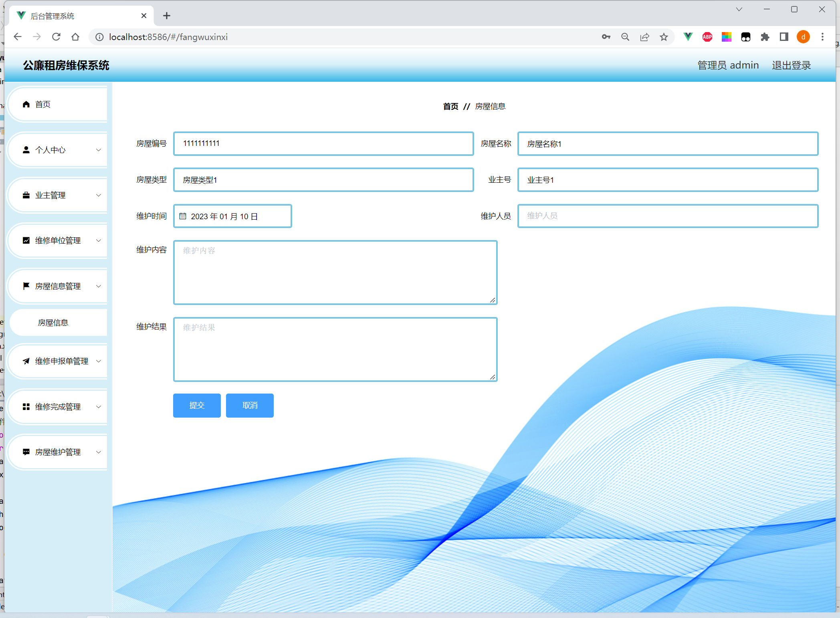The image size is (840, 618).
Task: Click the Vue devtools extension icon
Action: click(x=688, y=37)
